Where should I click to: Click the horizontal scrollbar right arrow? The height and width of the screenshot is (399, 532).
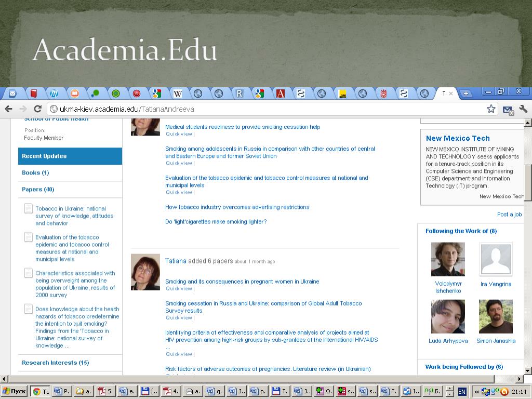pyautogui.click(x=520, y=379)
